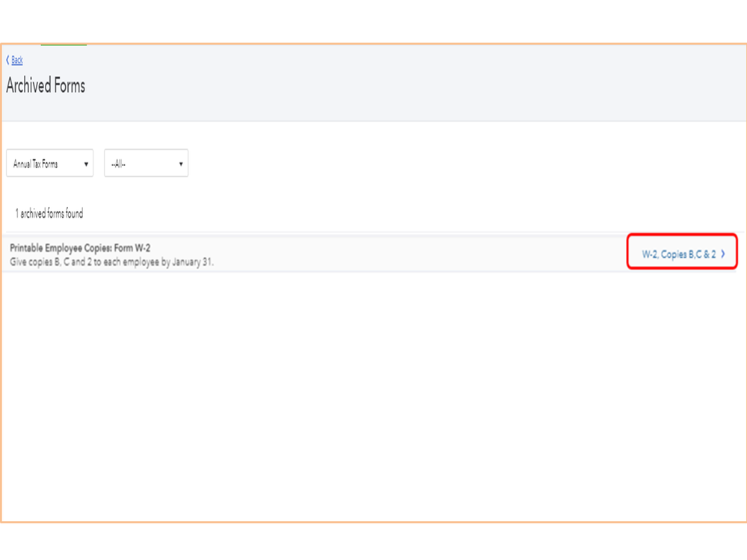Screen dimensions: 747x560
Task: Go back using the Back link
Action: pyautogui.click(x=15, y=60)
